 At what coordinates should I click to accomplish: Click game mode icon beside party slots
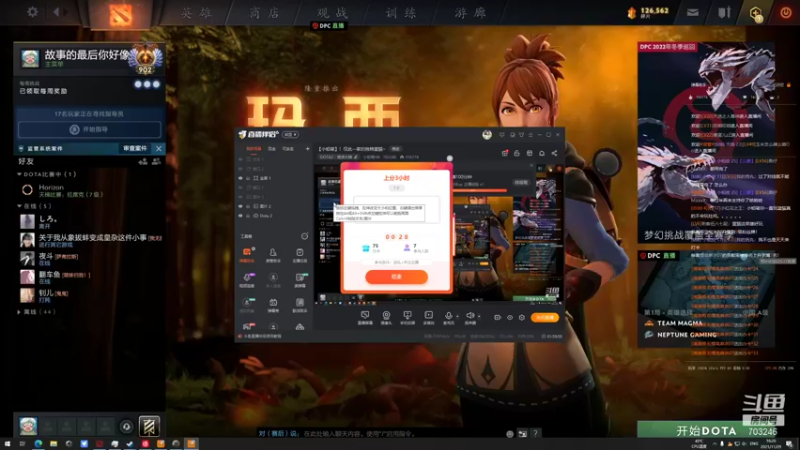(149, 426)
